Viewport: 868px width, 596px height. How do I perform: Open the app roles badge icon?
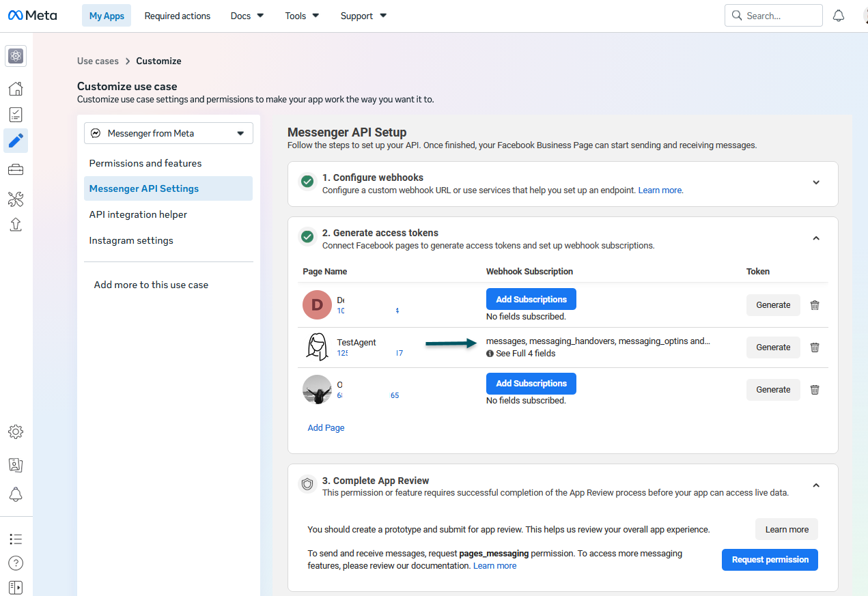coord(16,465)
